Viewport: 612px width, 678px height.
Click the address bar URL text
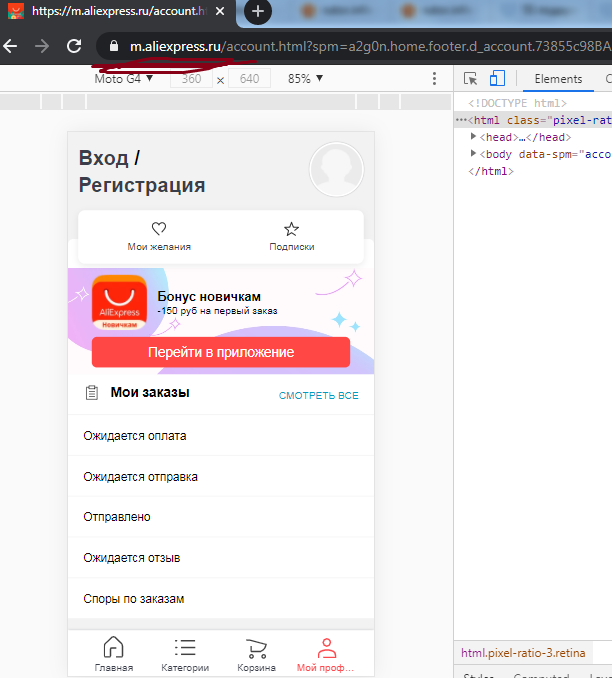[x=370, y=46]
